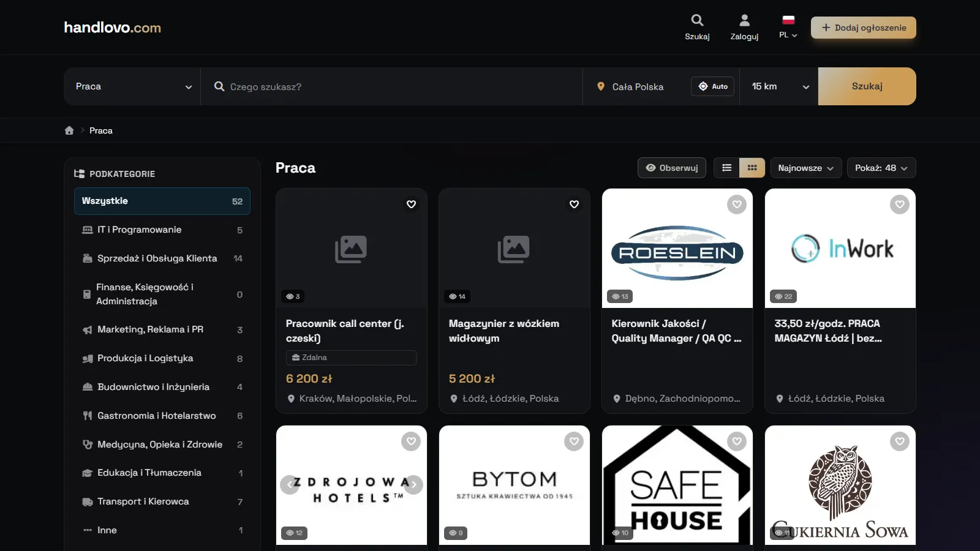Click Kraków, Małopolskie location text
980x551 pixels.
click(358, 399)
